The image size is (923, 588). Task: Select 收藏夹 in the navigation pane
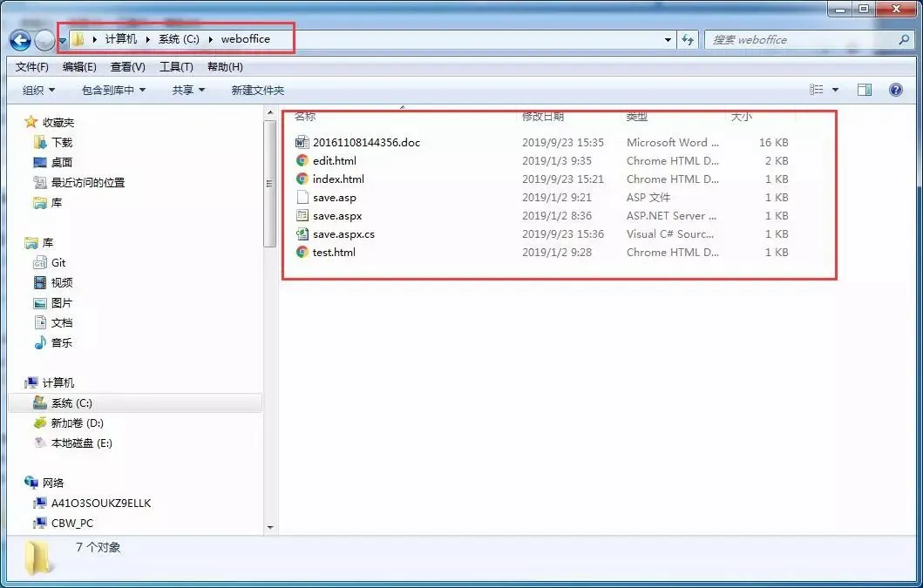(x=58, y=123)
